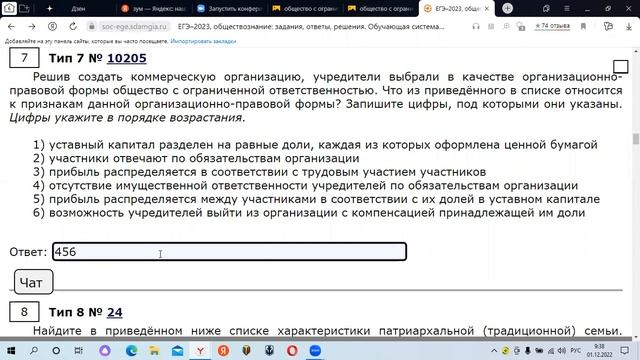The image size is (640, 360).
Task: Open the volume icon in the system tray
Action: [562, 351]
